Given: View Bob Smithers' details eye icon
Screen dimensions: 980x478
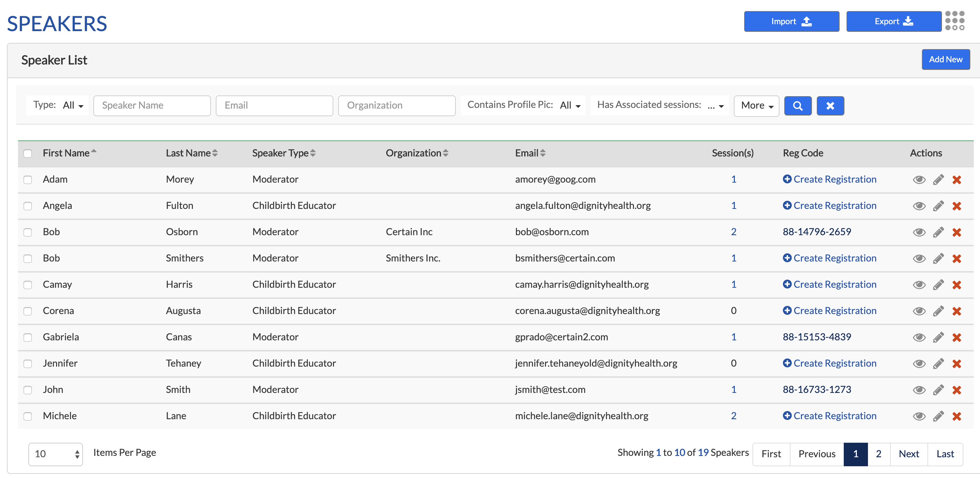Looking at the screenshot, I should click(919, 258).
